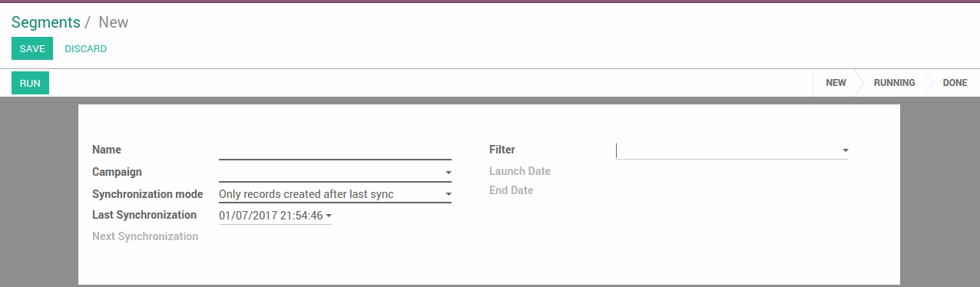Save the new segment
Screen dimensions: 980x287
click(x=32, y=48)
